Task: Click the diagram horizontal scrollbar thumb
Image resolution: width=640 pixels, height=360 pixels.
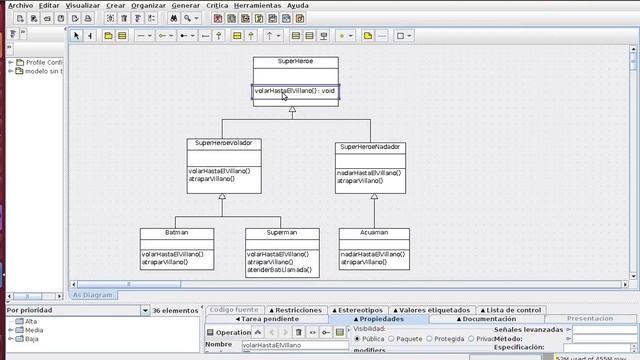Action: 129,284
